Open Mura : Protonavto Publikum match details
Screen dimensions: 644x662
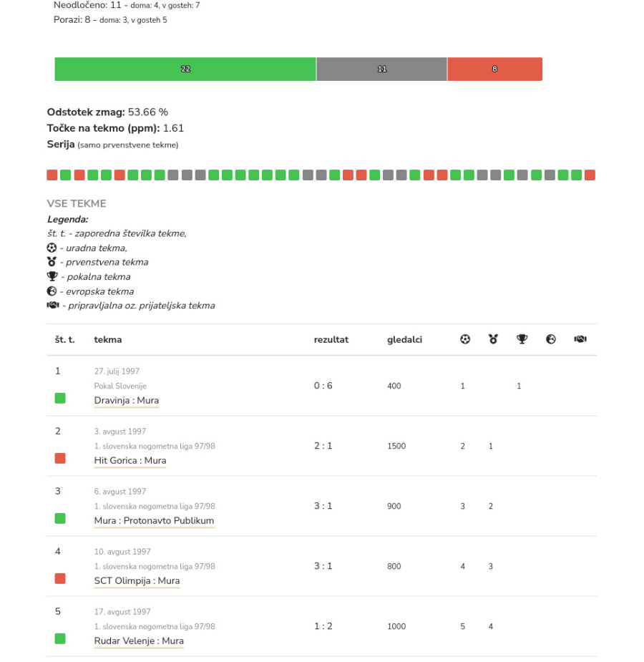coord(154,521)
